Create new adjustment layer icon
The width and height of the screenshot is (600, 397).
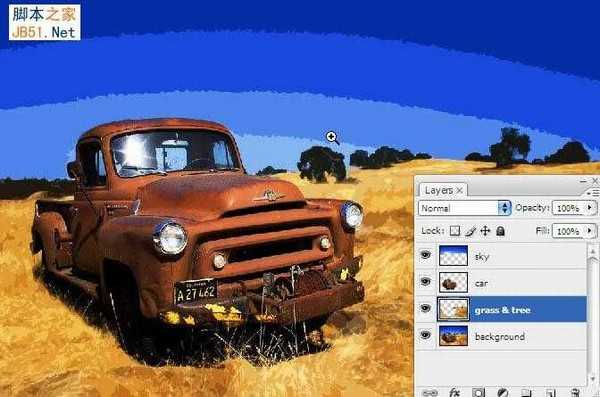(x=502, y=393)
